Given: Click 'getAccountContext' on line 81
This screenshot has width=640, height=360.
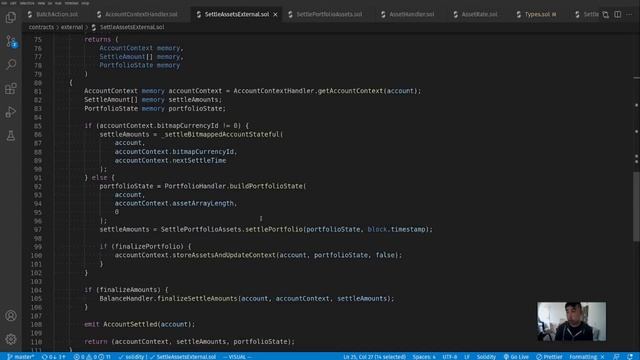Looking at the screenshot, I should (x=350, y=91).
